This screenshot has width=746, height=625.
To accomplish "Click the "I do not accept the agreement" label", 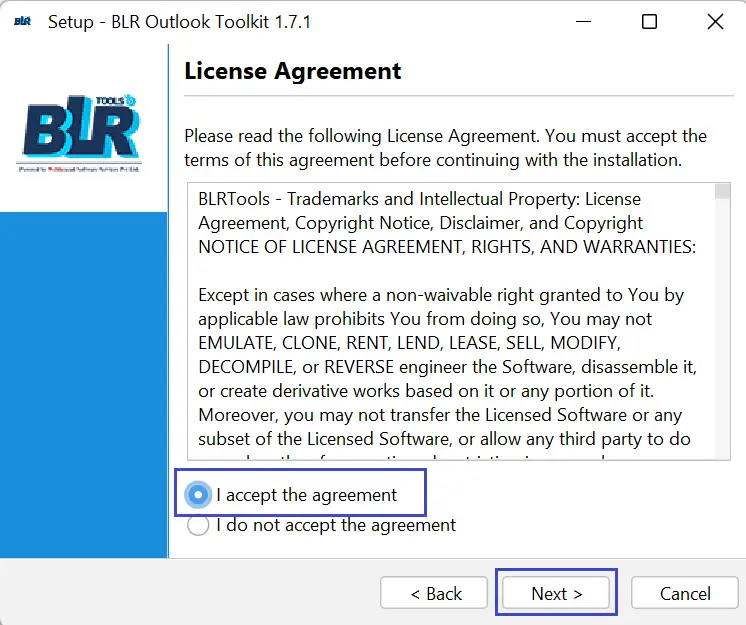I will click(336, 525).
